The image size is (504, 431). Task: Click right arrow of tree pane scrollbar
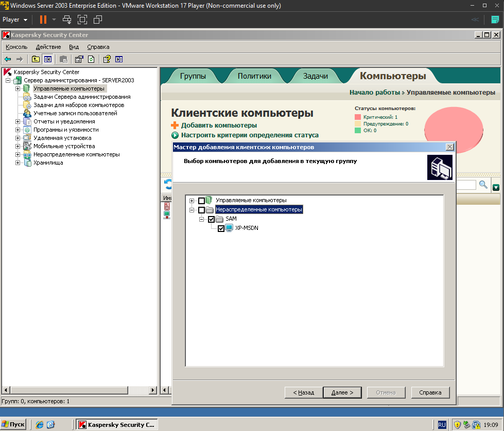pyautogui.click(x=153, y=390)
